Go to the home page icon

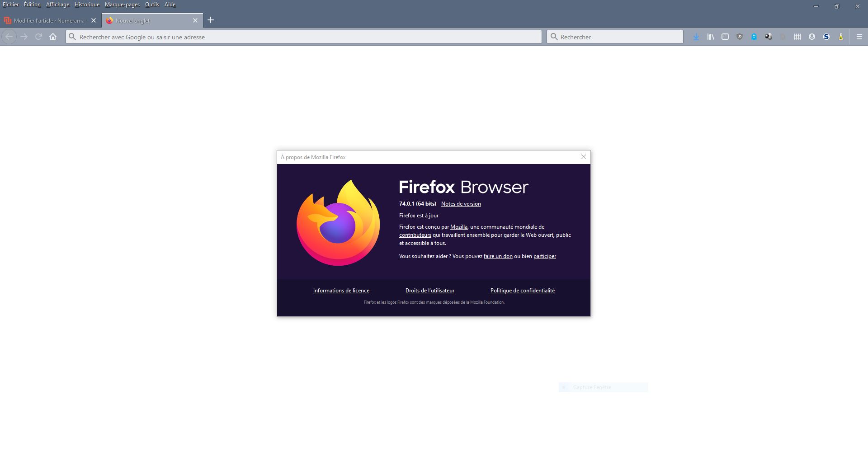click(53, 37)
